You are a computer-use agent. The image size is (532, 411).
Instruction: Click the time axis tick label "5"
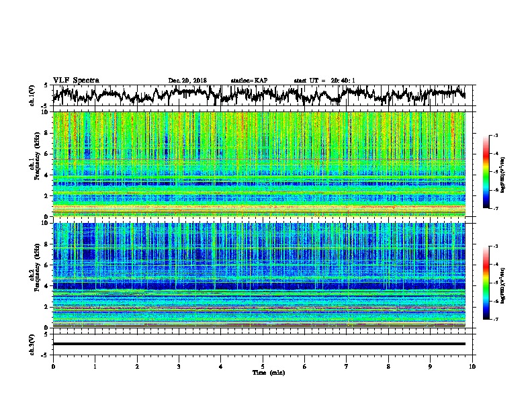(263, 367)
